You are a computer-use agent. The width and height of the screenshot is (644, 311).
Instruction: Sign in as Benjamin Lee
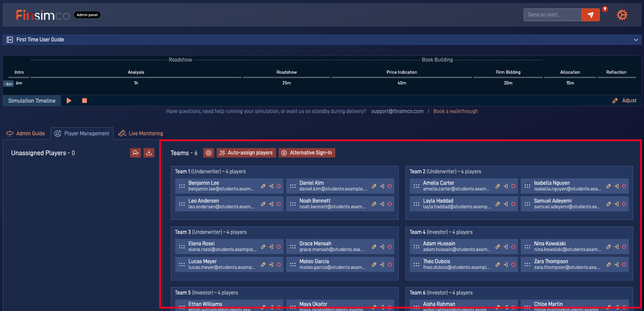pyautogui.click(x=271, y=186)
